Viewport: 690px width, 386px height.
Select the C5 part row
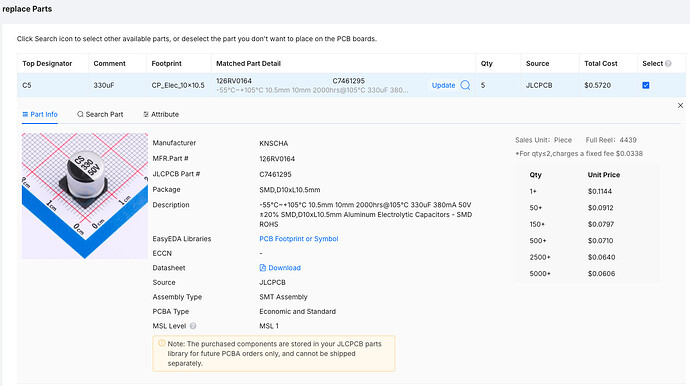pyautogui.click(x=351, y=85)
